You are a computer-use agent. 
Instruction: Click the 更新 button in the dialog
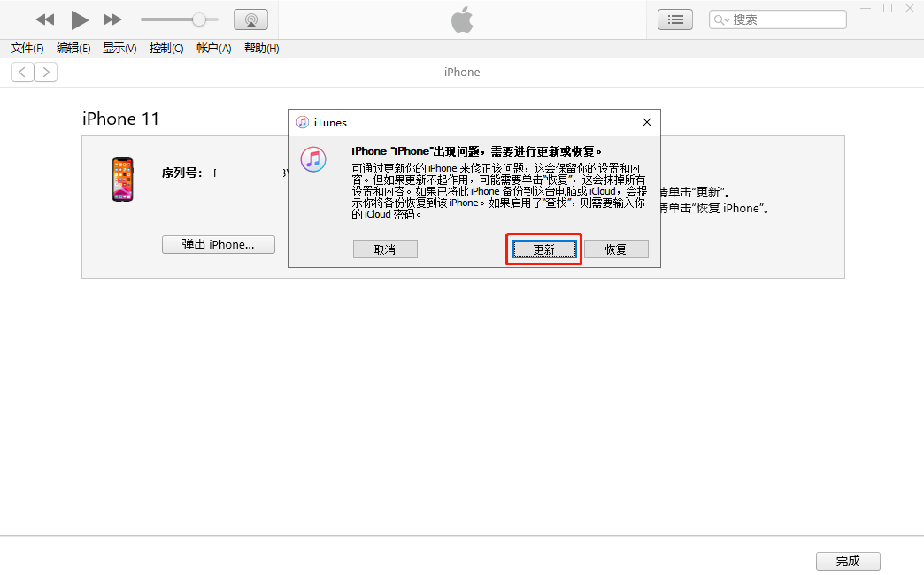click(x=543, y=249)
